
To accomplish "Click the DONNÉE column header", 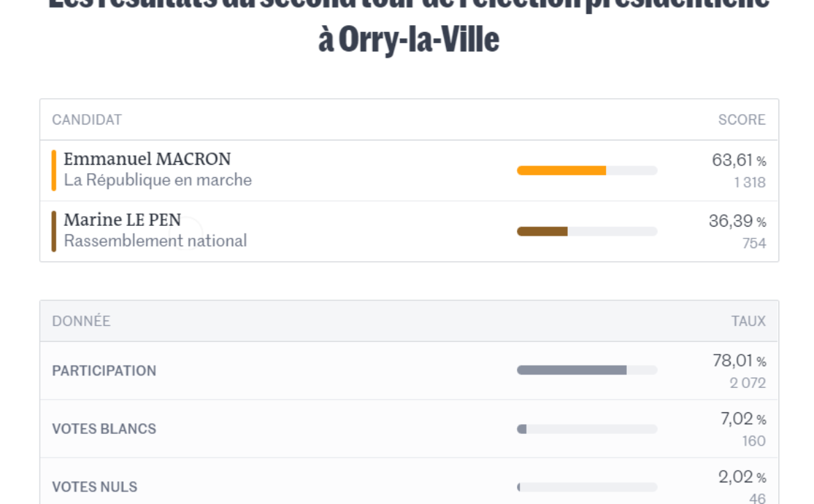I will (x=81, y=321).
